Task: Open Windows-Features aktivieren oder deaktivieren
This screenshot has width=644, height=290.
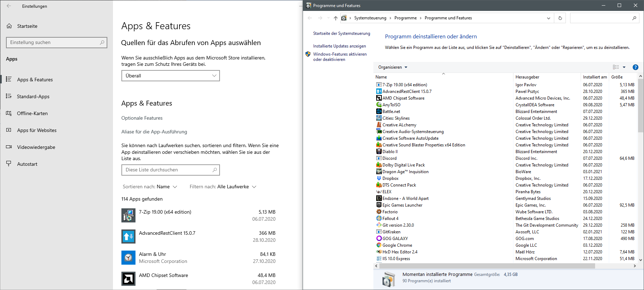Action: [x=340, y=57]
